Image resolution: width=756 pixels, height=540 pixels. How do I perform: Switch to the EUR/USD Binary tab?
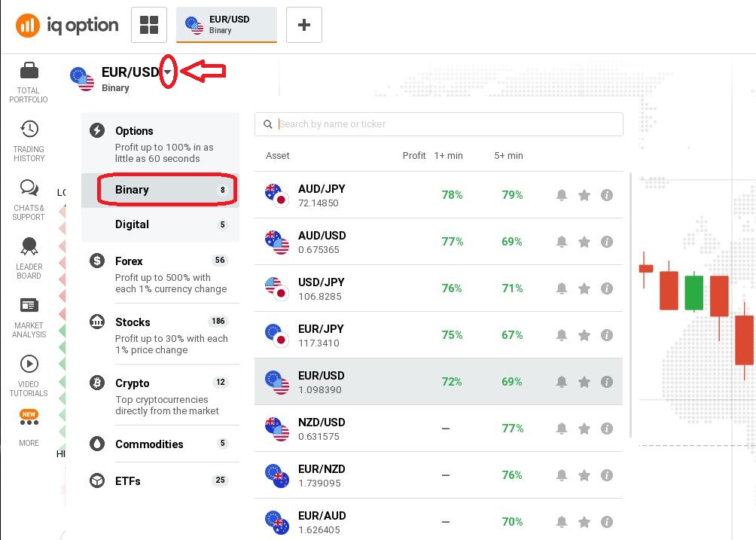[227, 25]
